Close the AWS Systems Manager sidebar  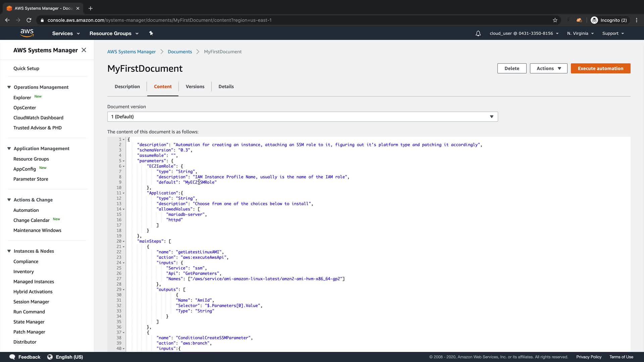(84, 50)
